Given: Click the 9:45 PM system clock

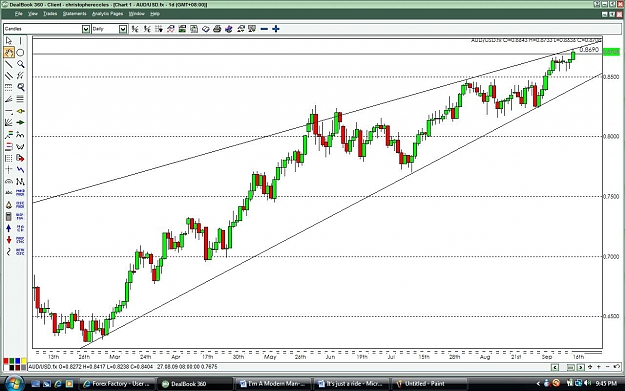Looking at the screenshot, I should (x=606, y=384).
